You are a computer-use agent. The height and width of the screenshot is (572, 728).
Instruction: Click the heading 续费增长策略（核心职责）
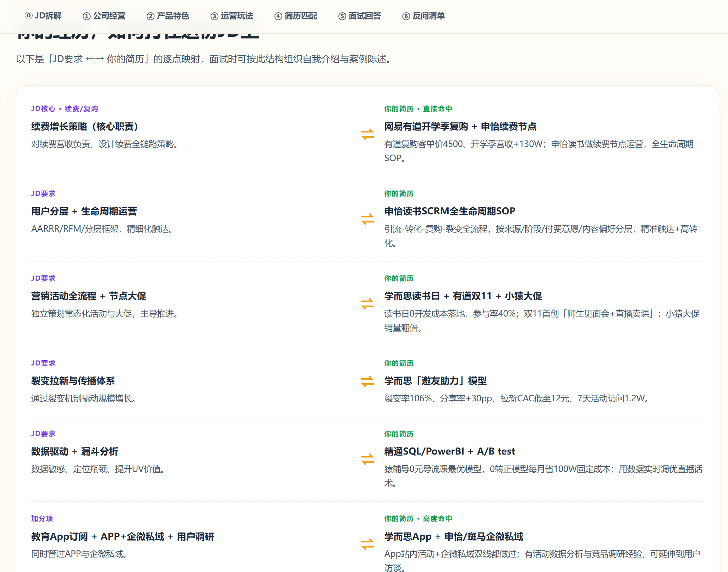tap(84, 126)
